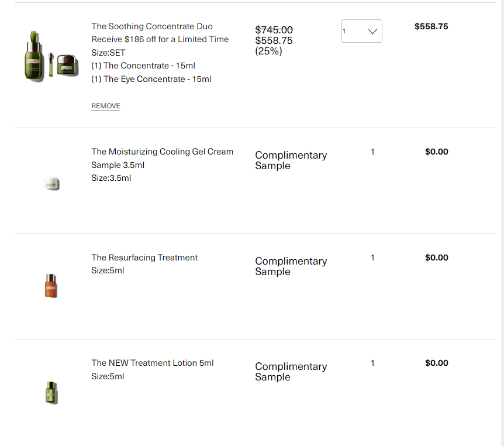Click Complimentary Sample label for Resurfacing Treatment
The width and height of the screenshot is (504, 446).
(x=291, y=266)
